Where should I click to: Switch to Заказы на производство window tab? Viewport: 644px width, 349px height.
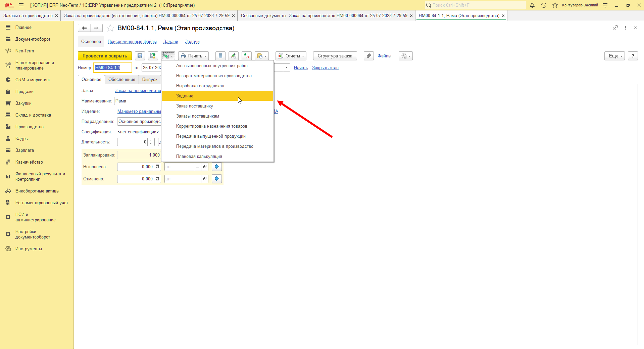click(x=28, y=16)
